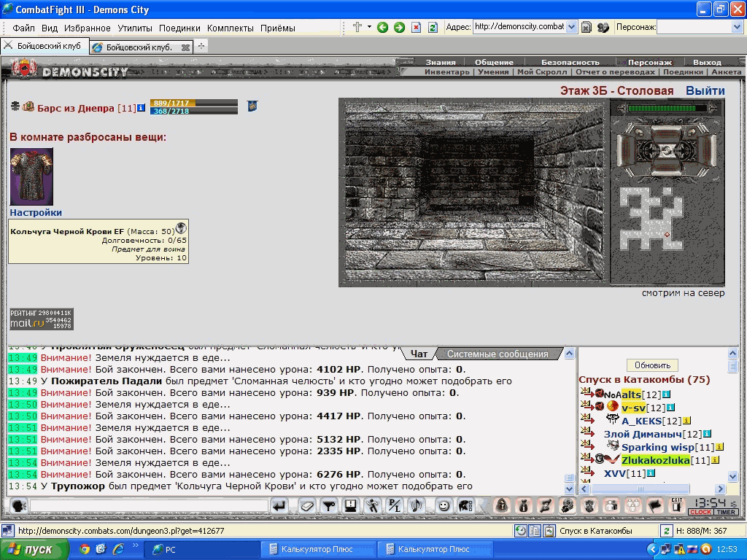747x560 pixels.
Task: Pick up the Кольчуга Черной Крови armor thumbnail
Action: click(31, 176)
